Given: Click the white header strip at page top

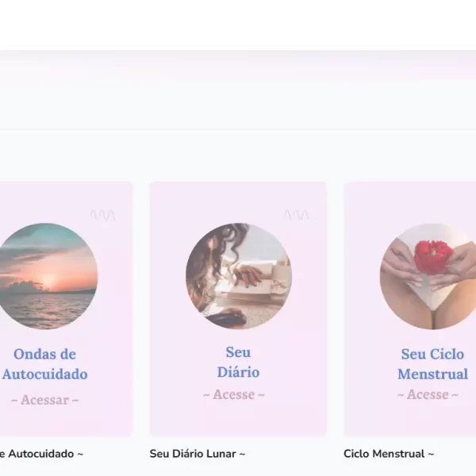Looking at the screenshot, I should pos(238,25).
